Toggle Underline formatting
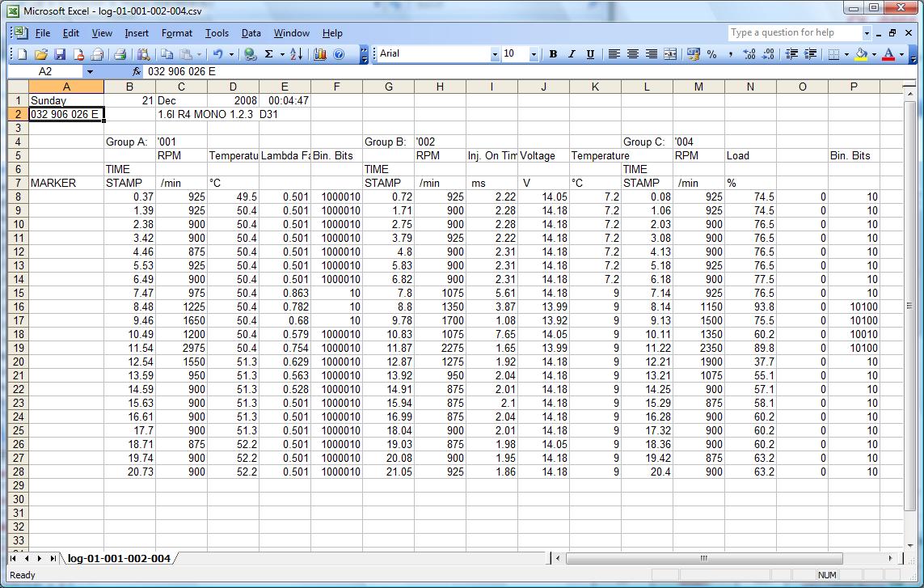924x588 pixels. pyautogui.click(x=590, y=54)
